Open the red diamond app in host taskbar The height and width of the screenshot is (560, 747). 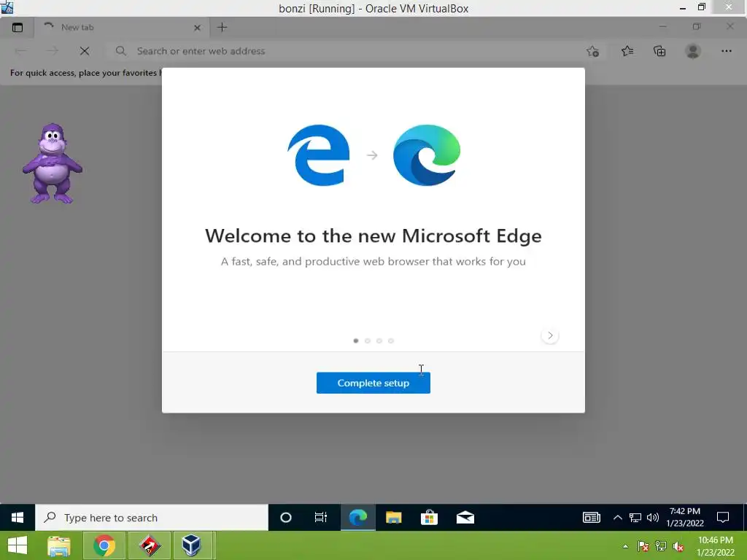click(x=150, y=545)
